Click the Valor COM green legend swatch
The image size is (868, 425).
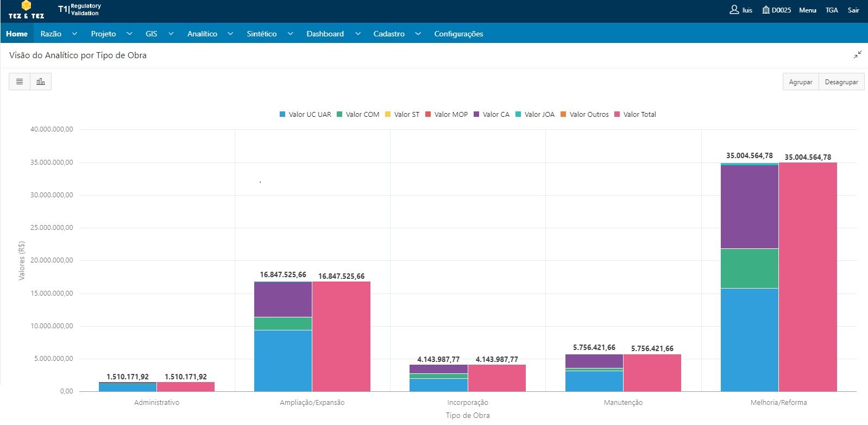339,115
